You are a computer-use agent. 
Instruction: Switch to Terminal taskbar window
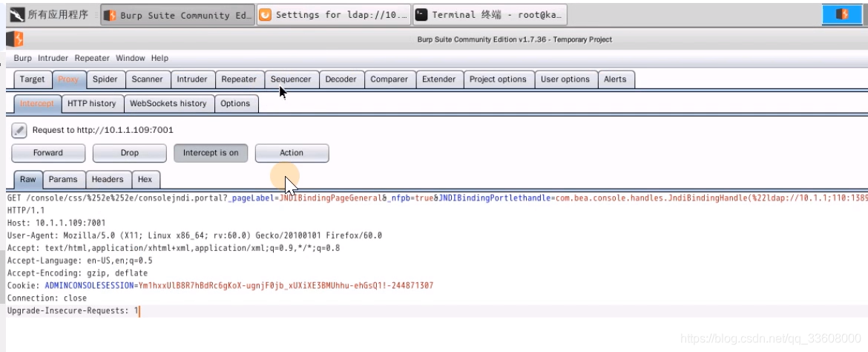(490, 15)
